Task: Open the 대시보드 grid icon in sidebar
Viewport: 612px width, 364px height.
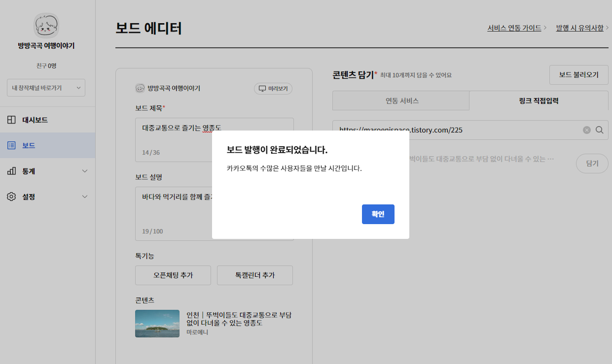Action: [x=11, y=120]
